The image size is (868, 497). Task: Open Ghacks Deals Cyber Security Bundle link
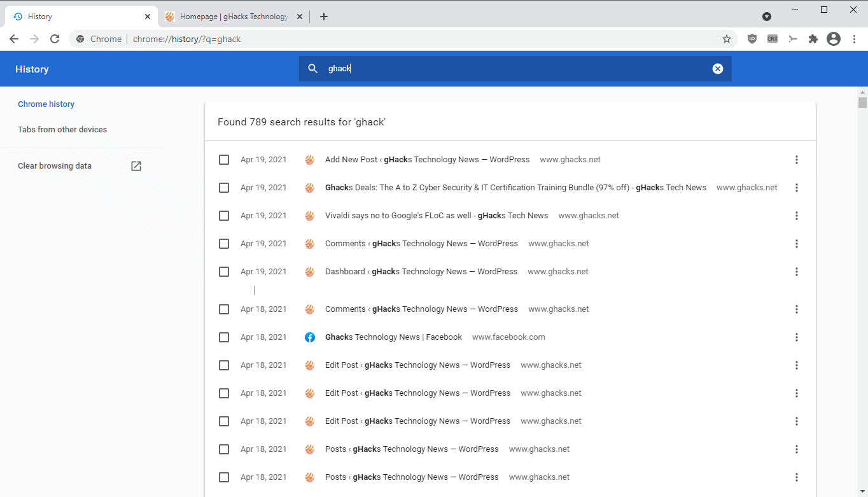[x=515, y=188]
